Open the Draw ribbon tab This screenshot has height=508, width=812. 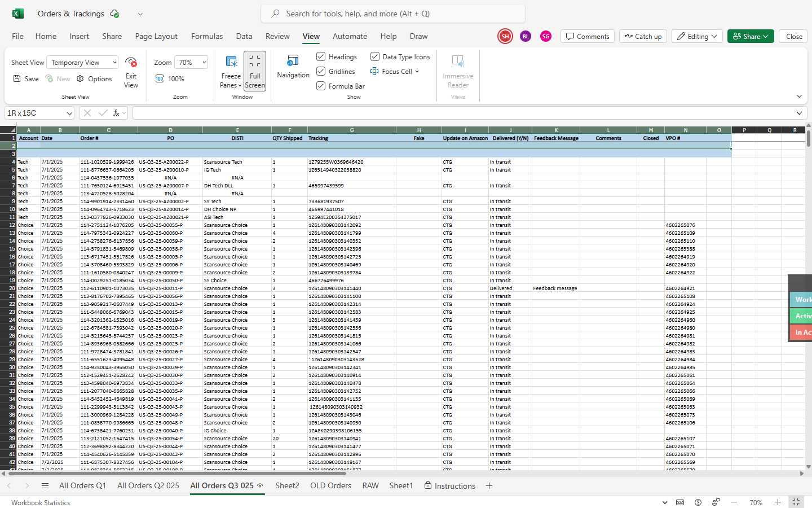coord(418,36)
